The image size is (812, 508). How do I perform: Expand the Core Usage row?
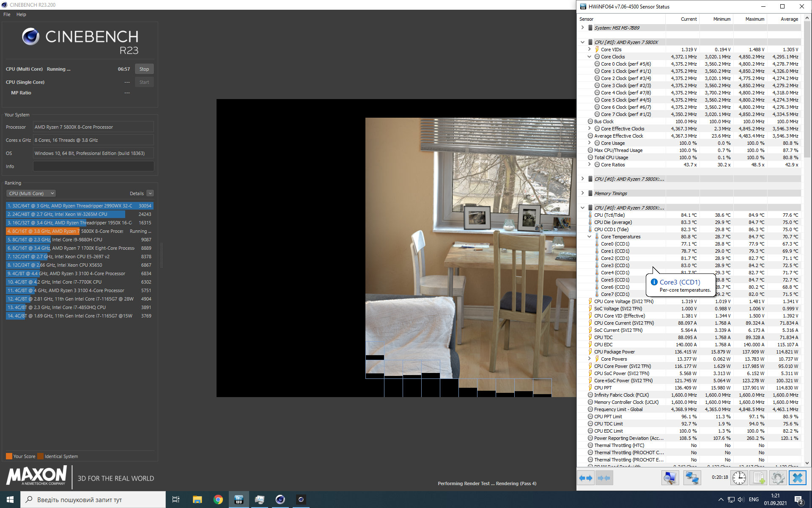(590, 143)
